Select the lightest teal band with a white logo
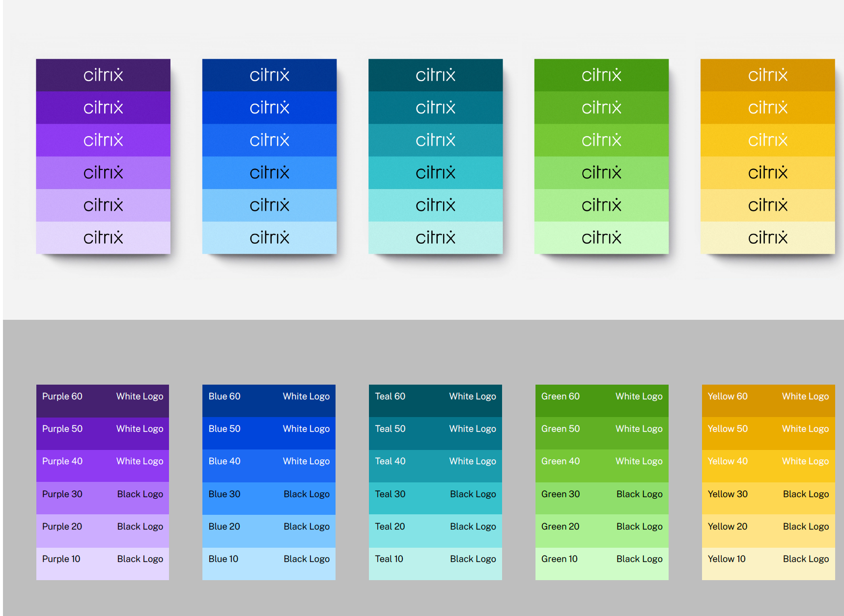This screenshot has height=616, width=844. click(435, 140)
